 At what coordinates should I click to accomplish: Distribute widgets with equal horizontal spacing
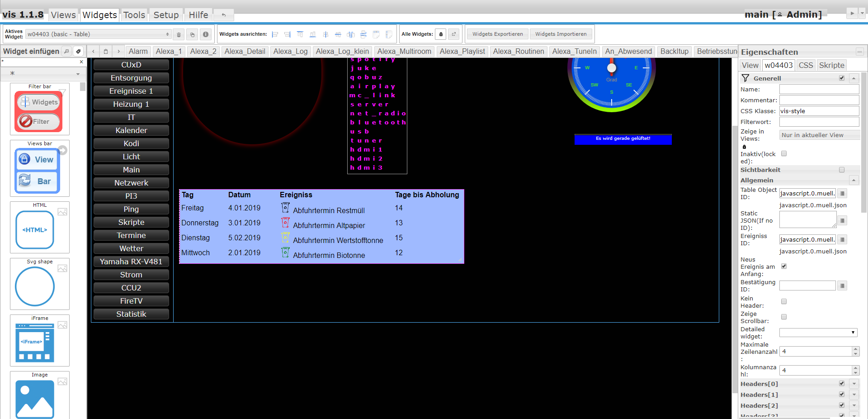pos(351,34)
